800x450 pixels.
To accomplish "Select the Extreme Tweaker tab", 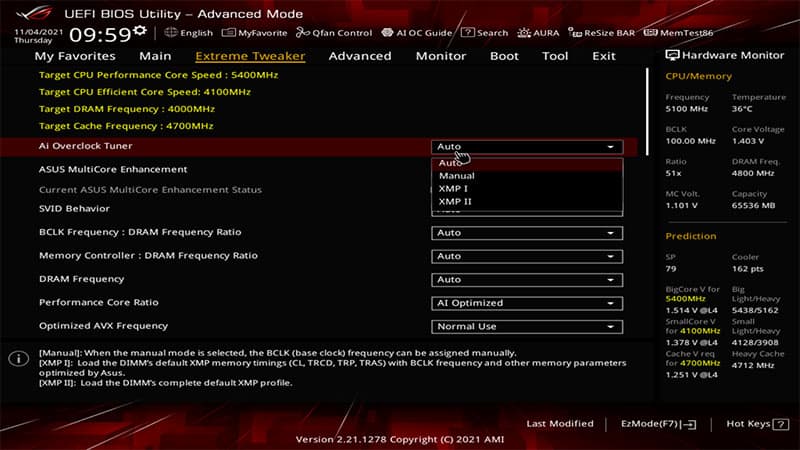I will (x=250, y=56).
